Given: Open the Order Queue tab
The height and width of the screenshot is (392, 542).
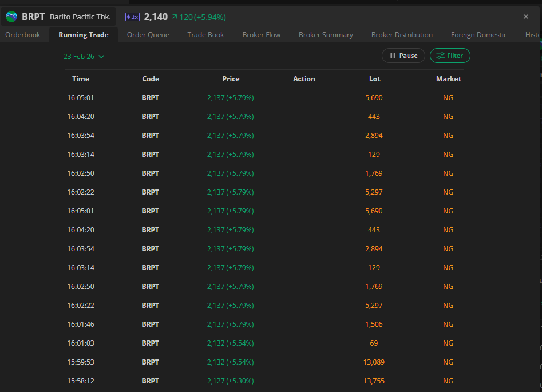Looking at the screenshot, I should [148, 35].
